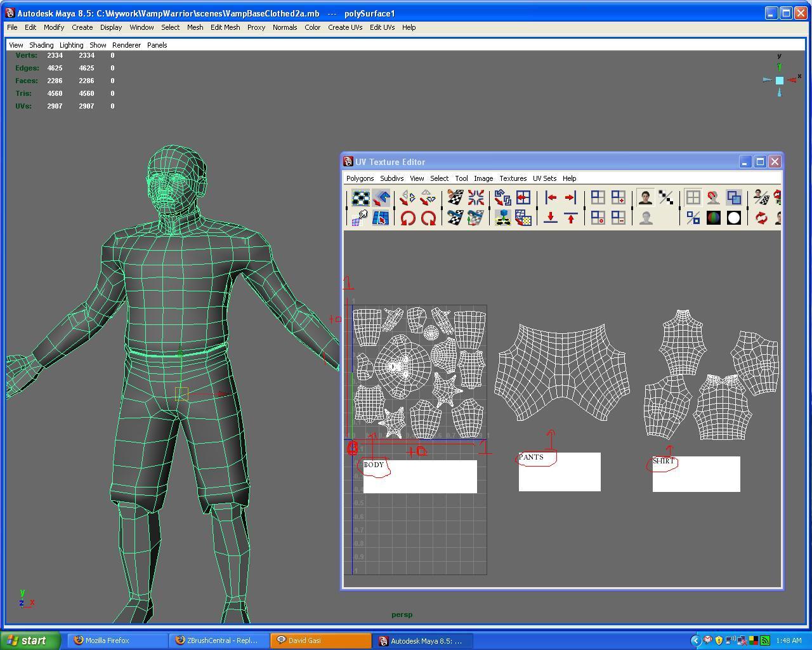Click the RGB channels color sphere icon
Screen dimensions: 812x650
point(713,218)
